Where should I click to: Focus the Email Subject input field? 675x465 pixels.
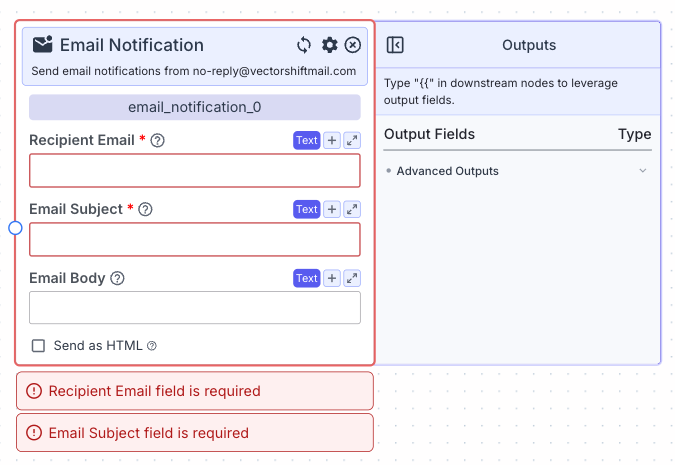pos(195,239)
